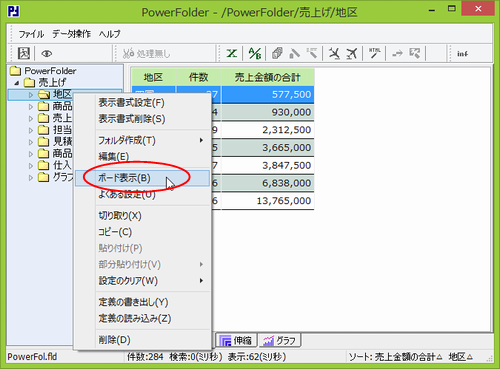Click the leftmost 図 toolbar icon
Image resolution: width=500 pixels, height=369 pixels.
24,53
